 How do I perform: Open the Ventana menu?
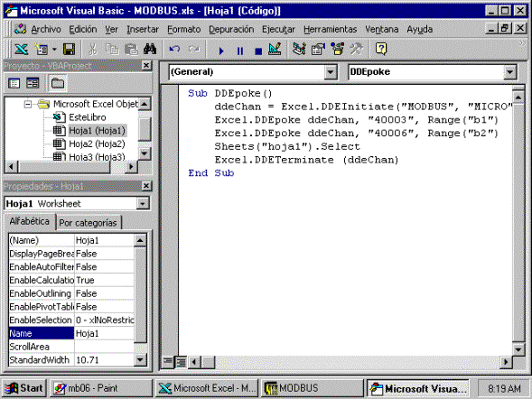coord(382,30)
